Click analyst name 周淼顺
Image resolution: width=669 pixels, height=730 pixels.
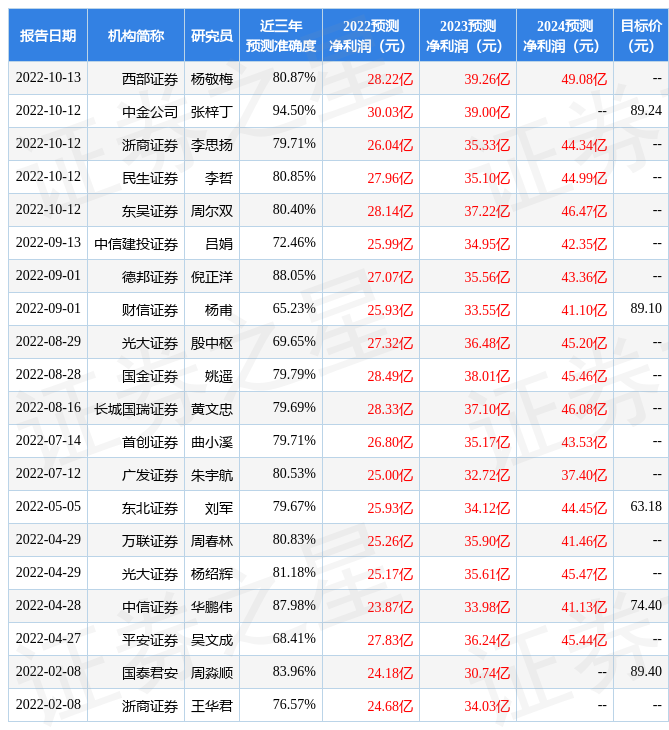[212, 674]
